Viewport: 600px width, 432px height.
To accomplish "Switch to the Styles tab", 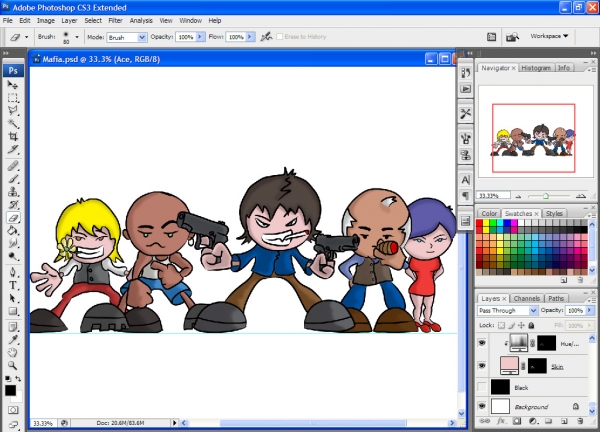I will tap(554, 214).
